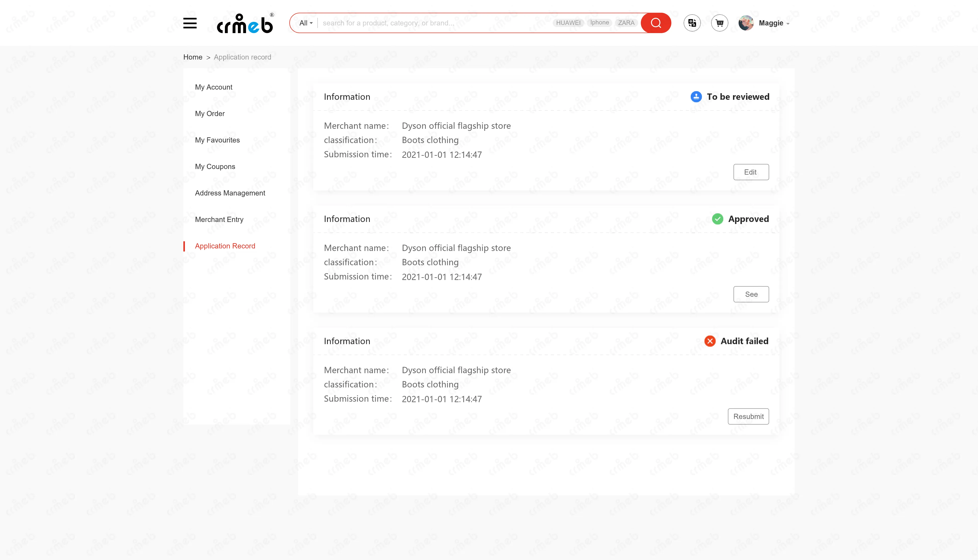This screenshot has width=978, height=560.
Task: Select Application Record in sidebar
Action: [x=225, y=246]
